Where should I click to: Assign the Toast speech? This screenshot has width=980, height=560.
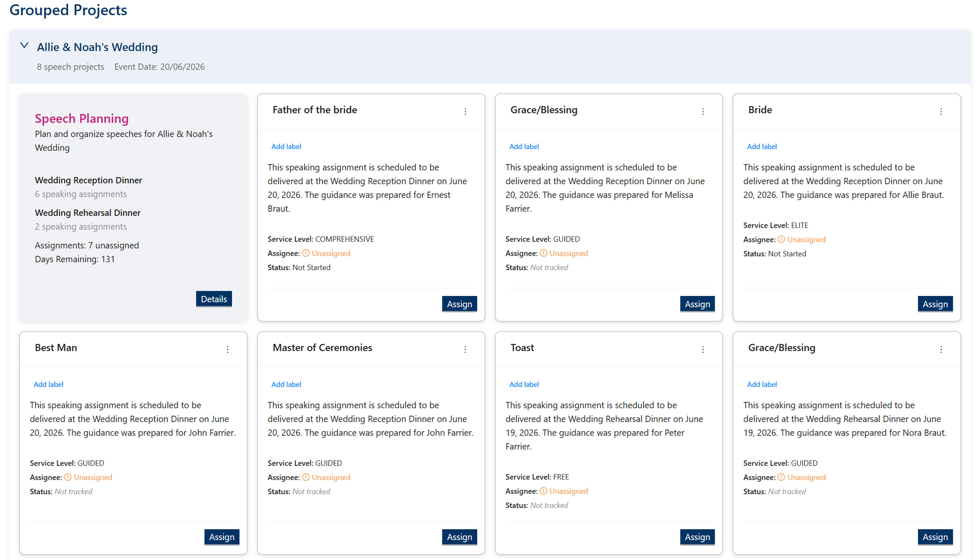(x=697, y=537)
